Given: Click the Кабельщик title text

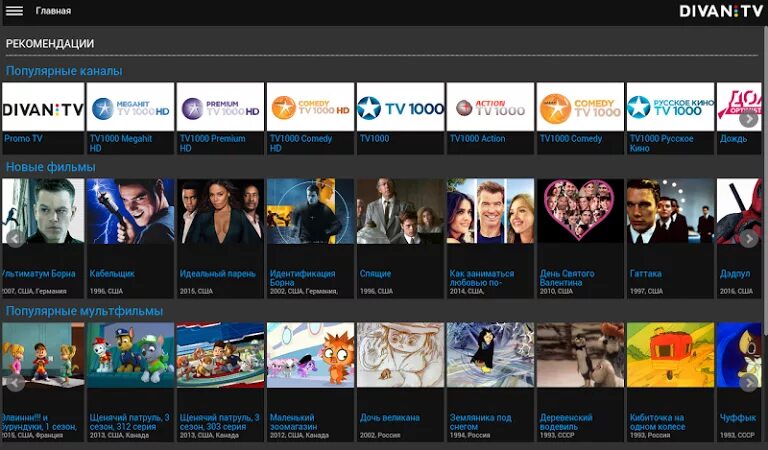Looking at the screenshot, I should [112, 273].
